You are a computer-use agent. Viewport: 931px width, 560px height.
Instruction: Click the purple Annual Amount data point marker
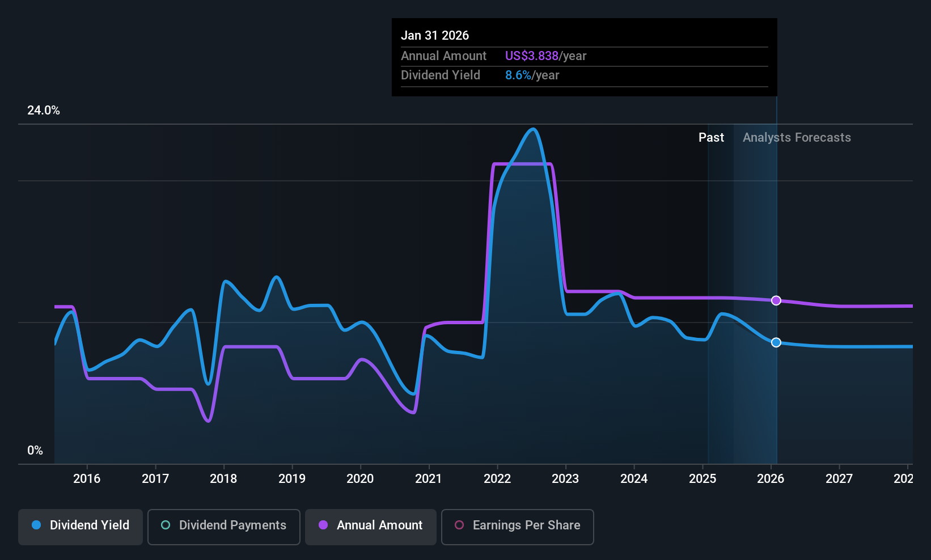(x=776, y=300)
